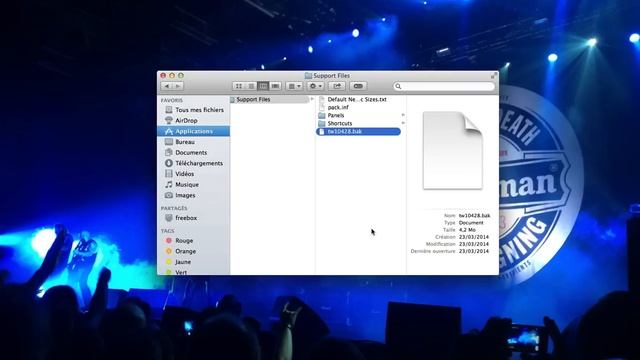640x360 pixels.
Task: Click the edit tags toolbar button
Action: [x=358, y=86]
